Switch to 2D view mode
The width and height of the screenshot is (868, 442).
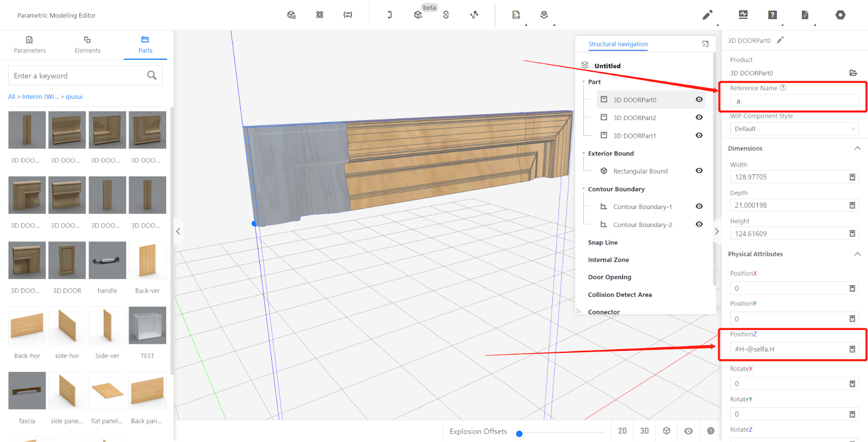point(622,431)
